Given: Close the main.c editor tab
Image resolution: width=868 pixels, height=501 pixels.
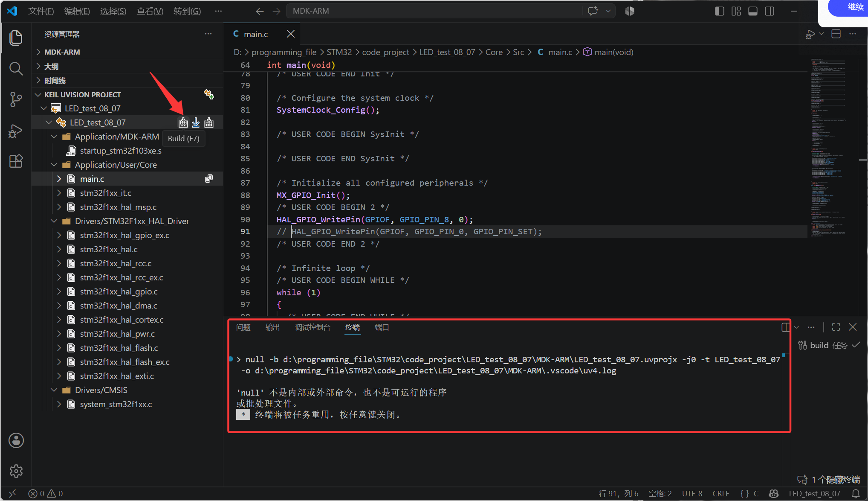Looking at the screenshot, I should 291,34.
